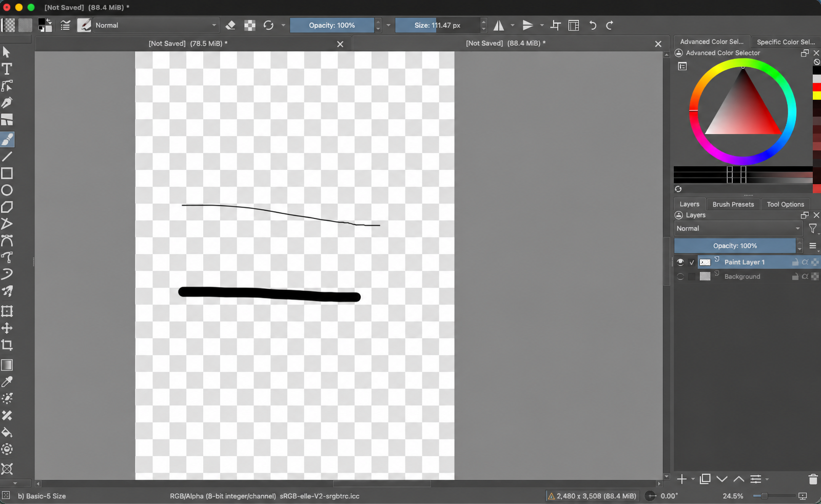
Task: Duplicate the current layer
Action: click(x=706, y=479)
